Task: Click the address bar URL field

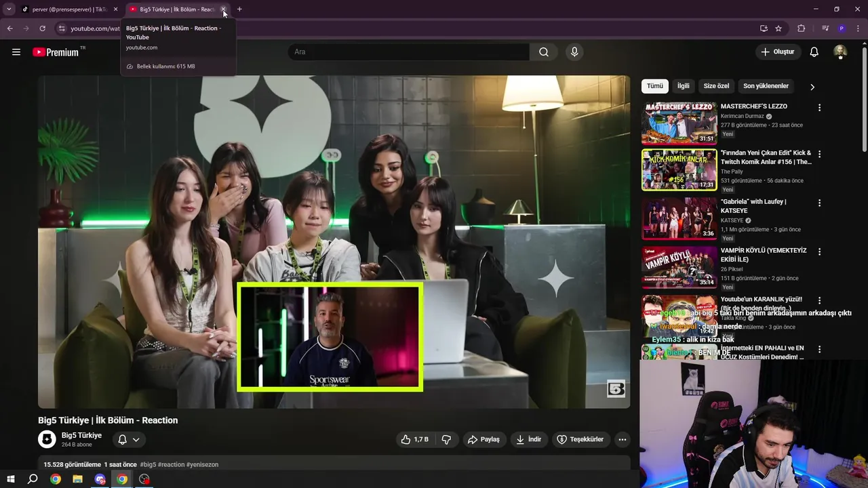Action: tap(95, 28)
